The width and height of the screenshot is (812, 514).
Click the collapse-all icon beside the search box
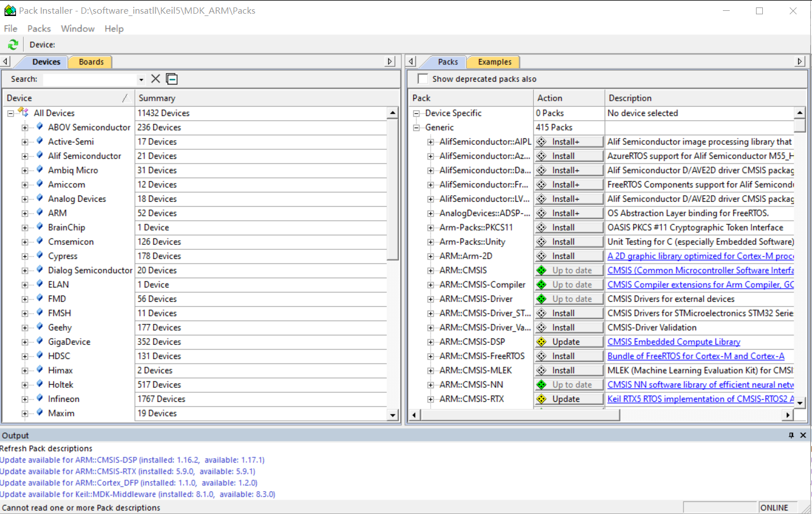pos(172,79)
